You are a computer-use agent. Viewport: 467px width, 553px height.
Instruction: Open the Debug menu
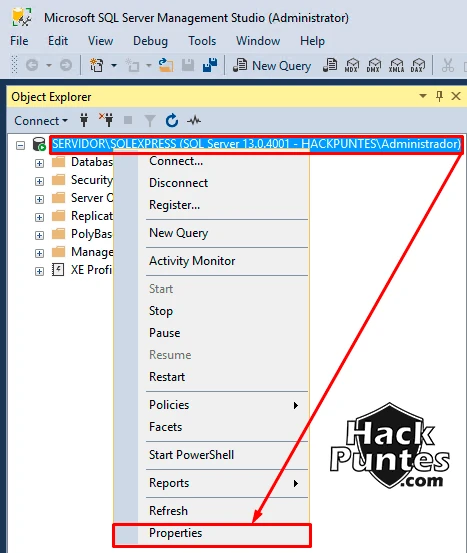pos(150,41)
